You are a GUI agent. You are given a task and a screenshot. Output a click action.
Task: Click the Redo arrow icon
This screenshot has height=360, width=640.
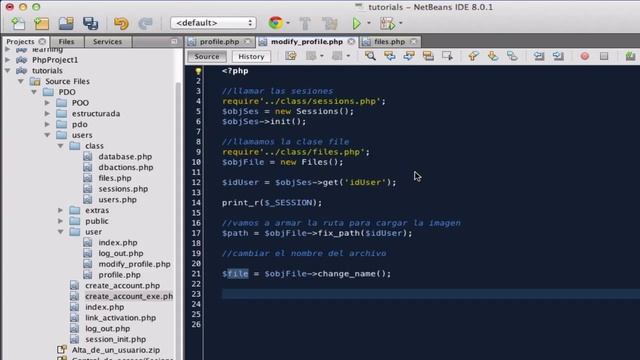(145, 23)
